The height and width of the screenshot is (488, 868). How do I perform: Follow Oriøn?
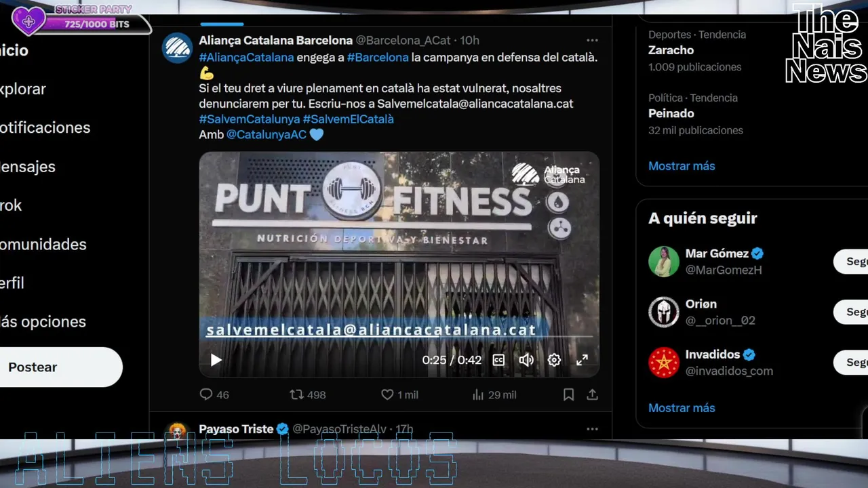click(851, 312)
